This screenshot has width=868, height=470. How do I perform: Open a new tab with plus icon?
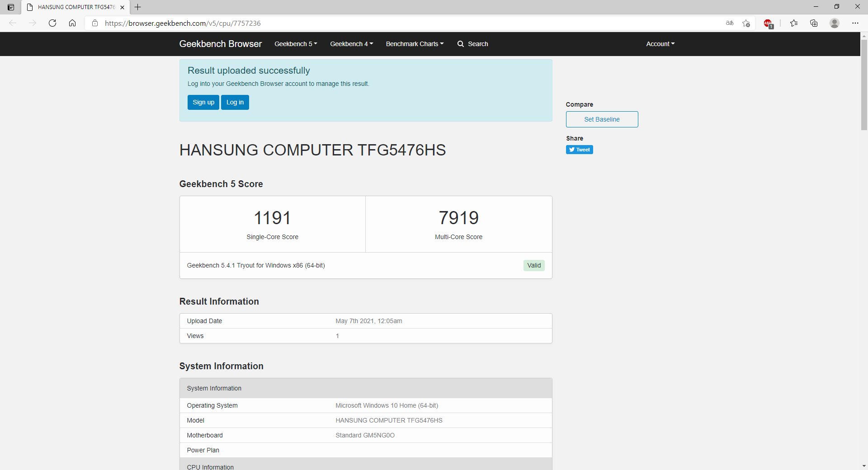[138, 7]
